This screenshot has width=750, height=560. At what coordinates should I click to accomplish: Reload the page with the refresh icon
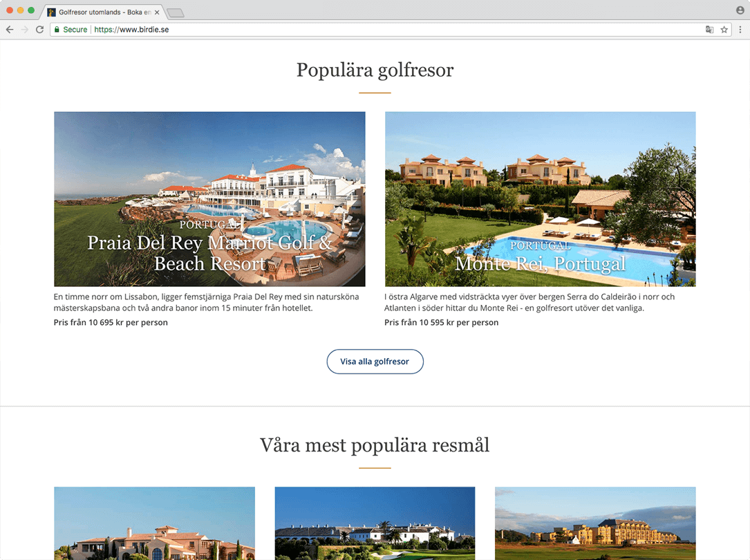39,30
